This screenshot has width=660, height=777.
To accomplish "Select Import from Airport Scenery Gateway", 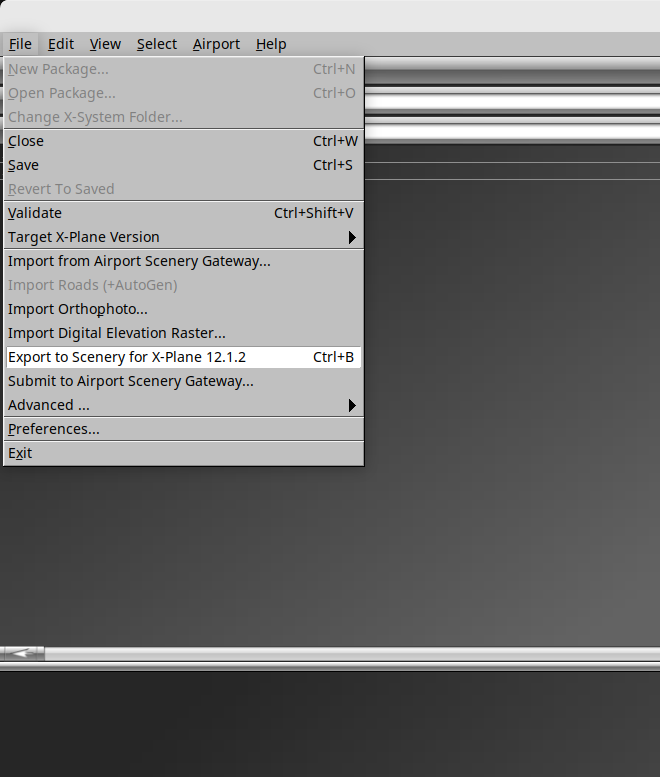I will point(183,261).
